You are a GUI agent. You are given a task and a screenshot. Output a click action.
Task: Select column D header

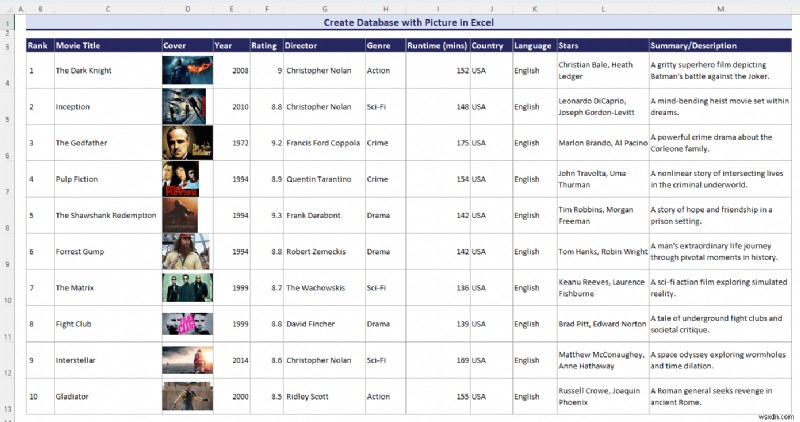[x=187, y=9]
